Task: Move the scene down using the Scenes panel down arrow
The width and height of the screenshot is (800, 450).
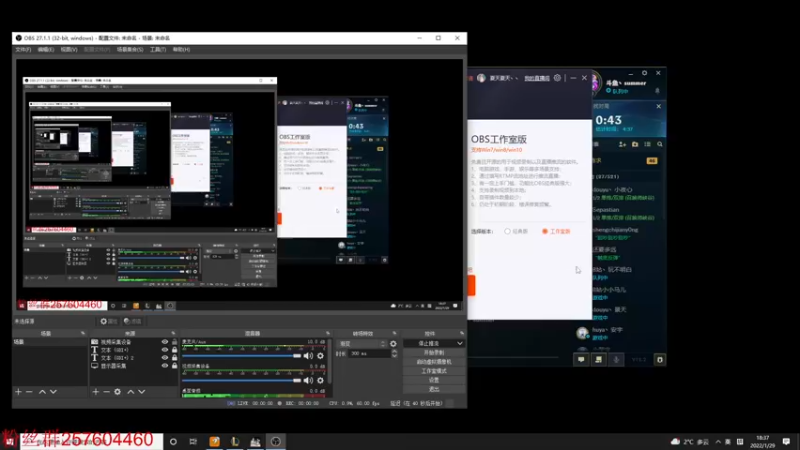Action: [53, 392]
